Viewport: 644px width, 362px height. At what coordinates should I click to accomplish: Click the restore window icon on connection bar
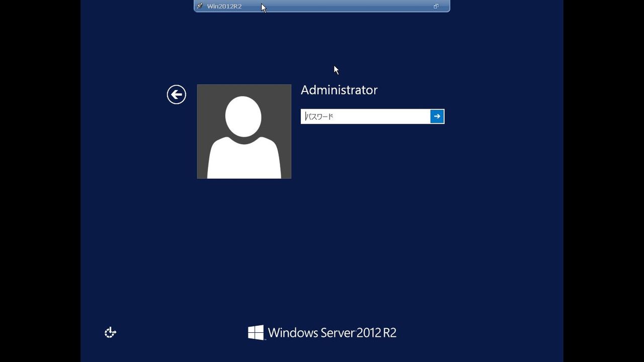(436, 6)
